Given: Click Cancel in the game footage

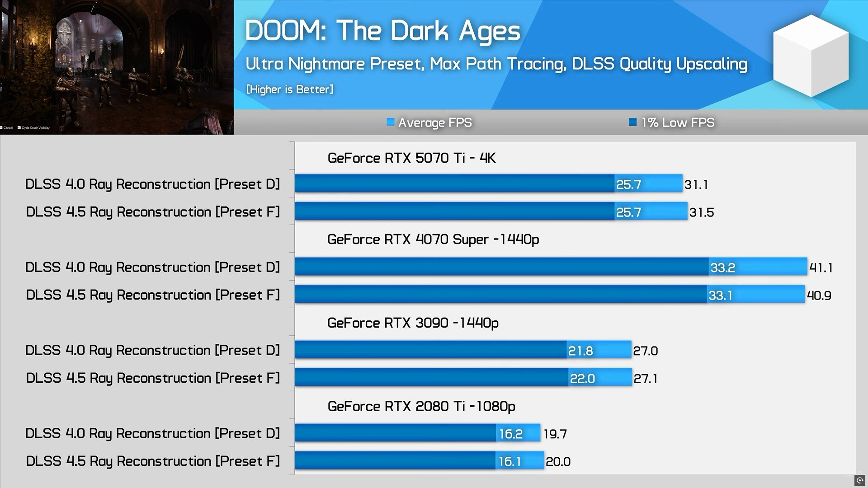Looking at the screenshot, I should (7, 128).
